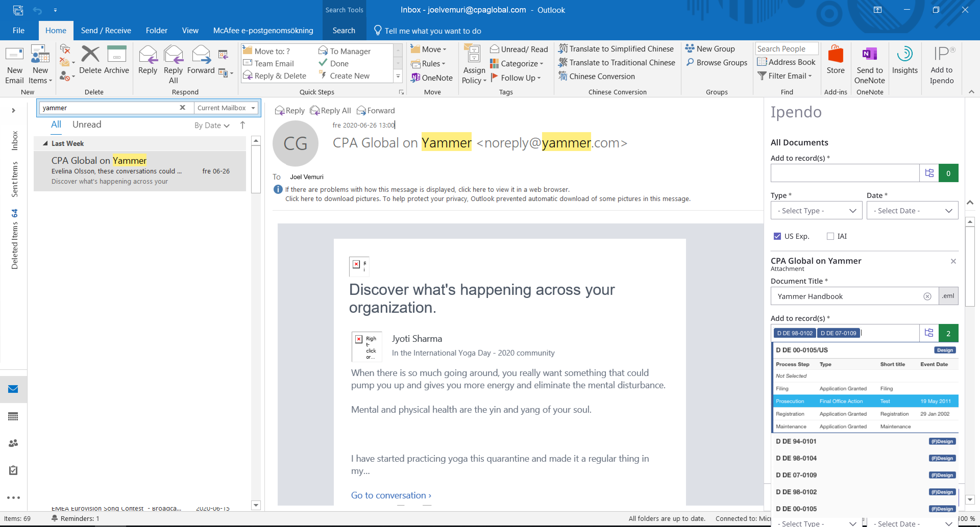The height and width of the screenshot is (527, 980).
Task: Clear the yammer search box
Action: (x=183, y=108)
